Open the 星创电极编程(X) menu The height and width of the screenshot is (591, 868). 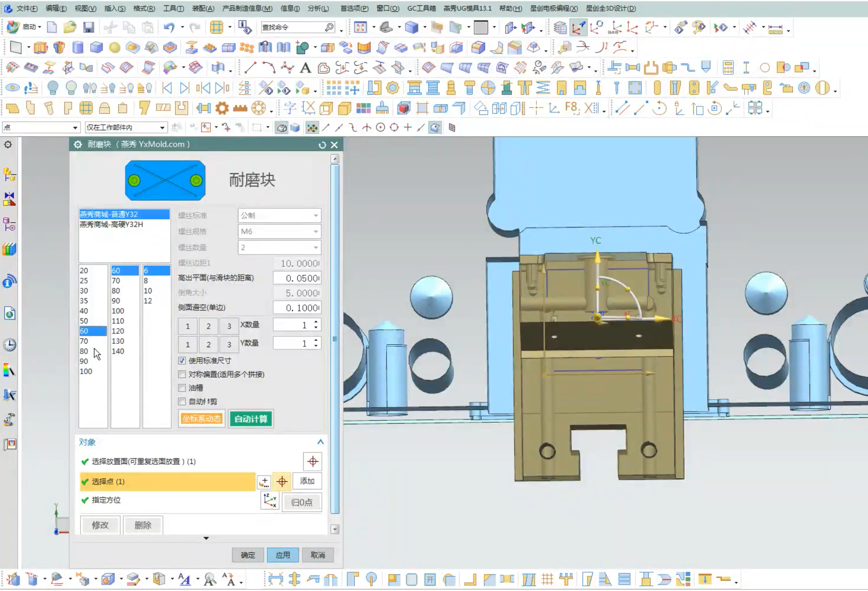point(553,8)
